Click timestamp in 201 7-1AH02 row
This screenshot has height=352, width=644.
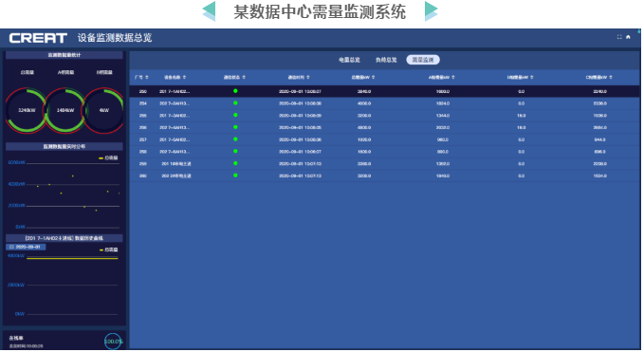point(301,91)
